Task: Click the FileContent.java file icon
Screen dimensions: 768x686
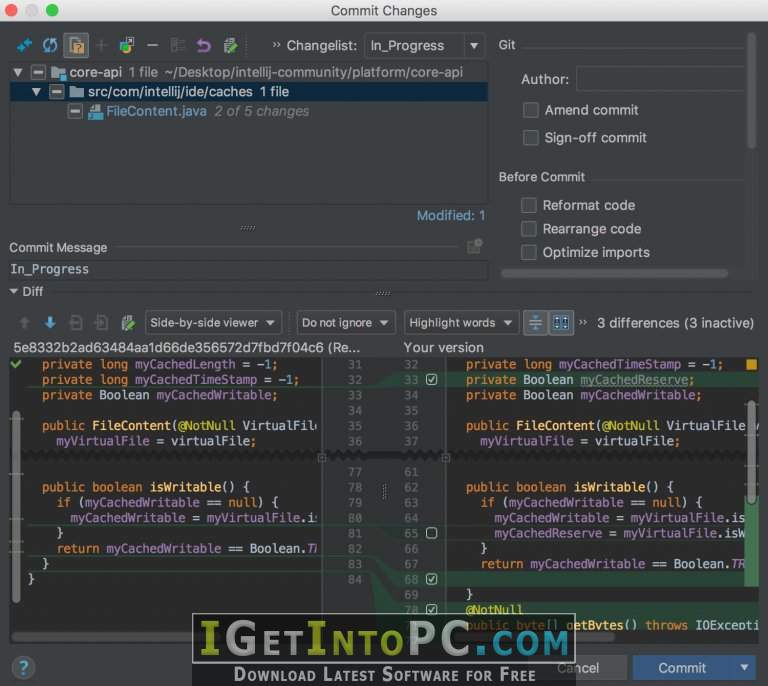Action: coord(95,112)
